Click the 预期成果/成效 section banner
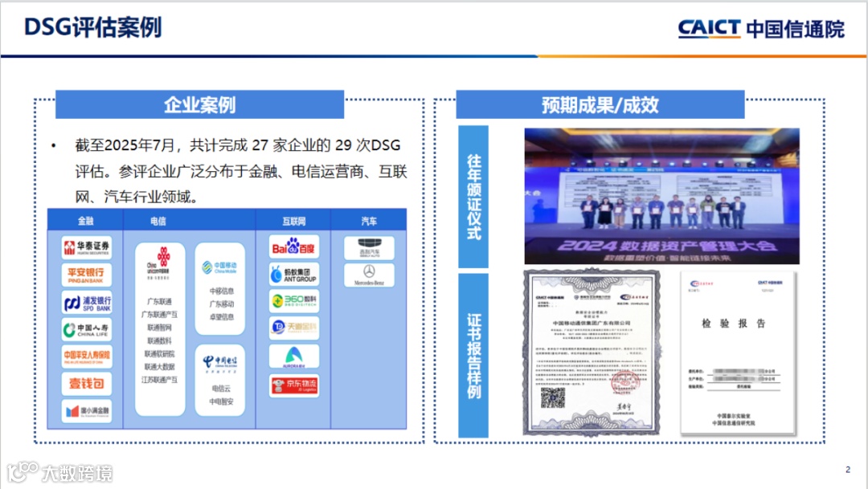The width and height of the screenshot is (868, 489). pos(600,104)
